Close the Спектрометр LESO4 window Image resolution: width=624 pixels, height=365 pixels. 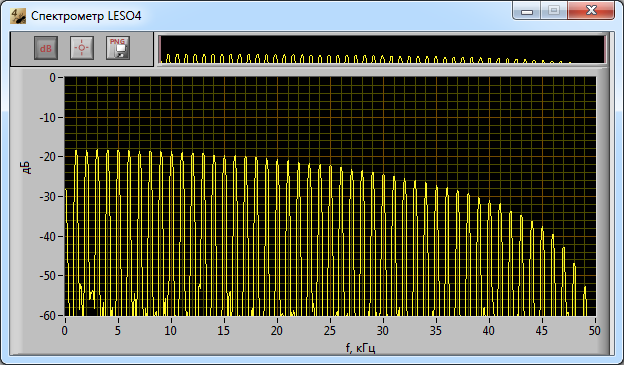point(591,10)
